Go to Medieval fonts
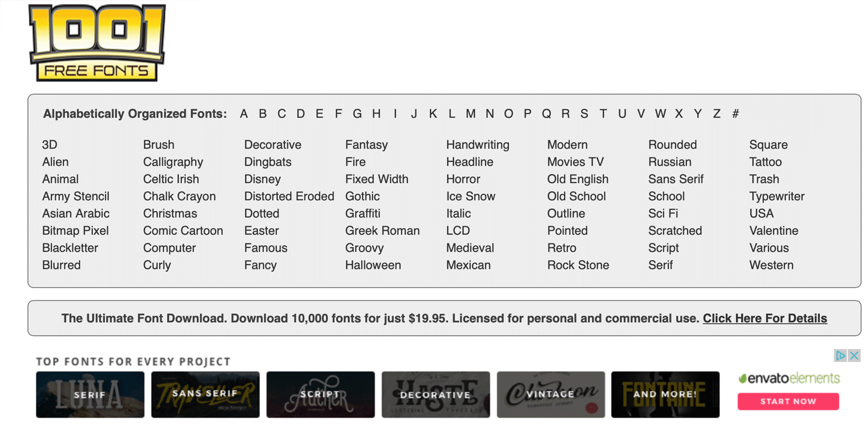The width and height of the screenshot is (868, 434). 470,248
